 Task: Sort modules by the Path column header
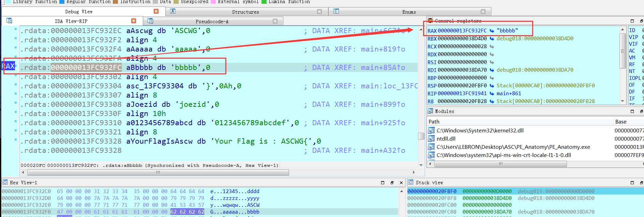434,122
